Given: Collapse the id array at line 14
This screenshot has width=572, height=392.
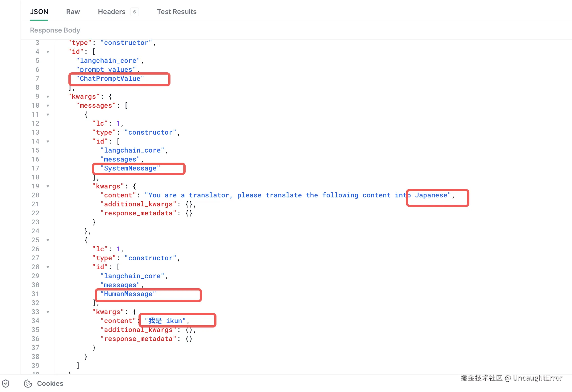Looking at the screenshot, I should coord(48,142).
